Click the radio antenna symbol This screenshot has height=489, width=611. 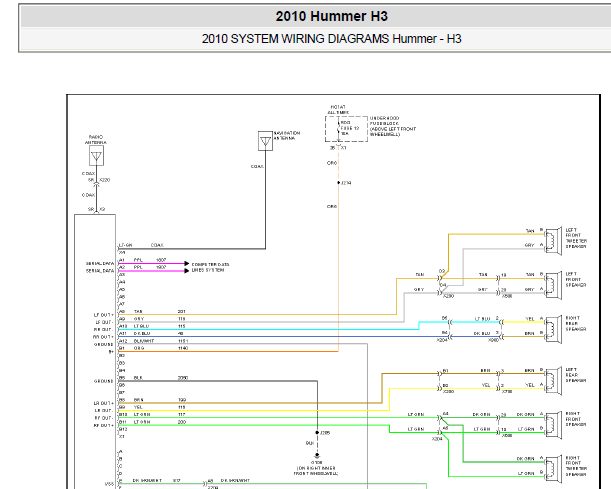tap(96, 156)
